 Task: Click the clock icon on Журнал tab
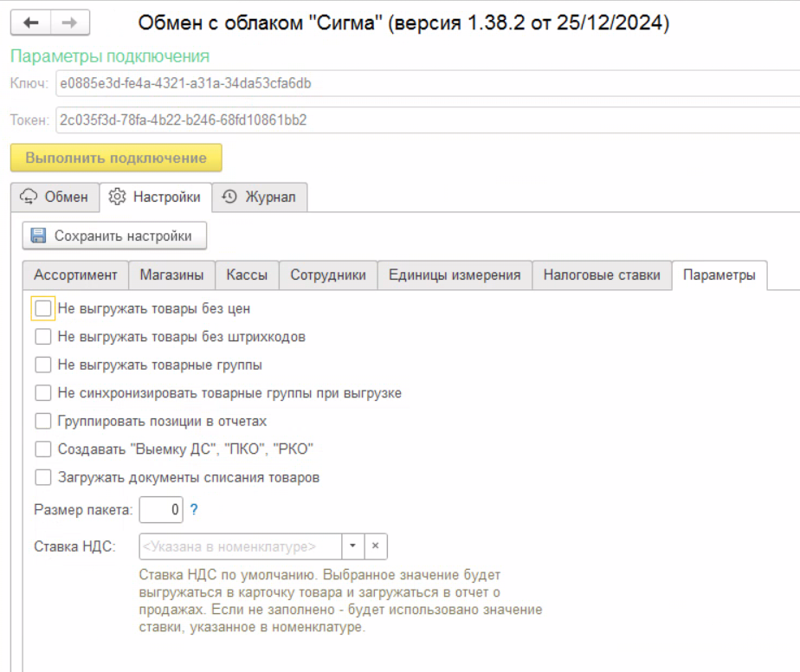229,197
